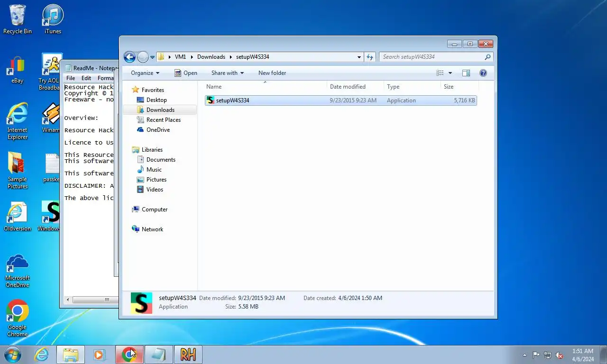Screen dimensions: 607x364
Task: Click the Chrome taskbar button
Action: click(x=129, y=355)
